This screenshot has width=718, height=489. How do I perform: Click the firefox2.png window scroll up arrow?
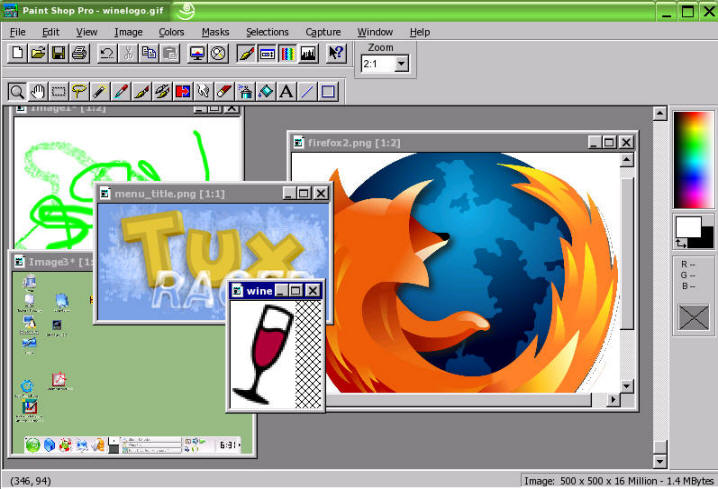click(x=626, y=159)
